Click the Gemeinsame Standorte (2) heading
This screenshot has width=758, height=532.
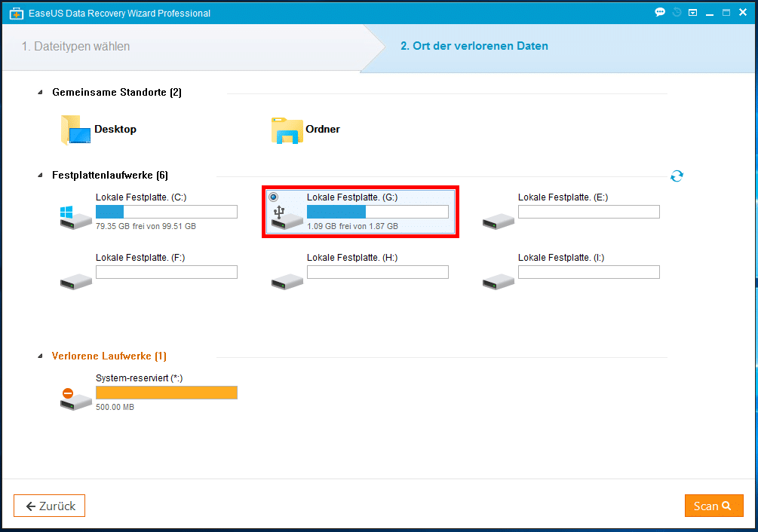pyautogui.click(x=117, y=92)
